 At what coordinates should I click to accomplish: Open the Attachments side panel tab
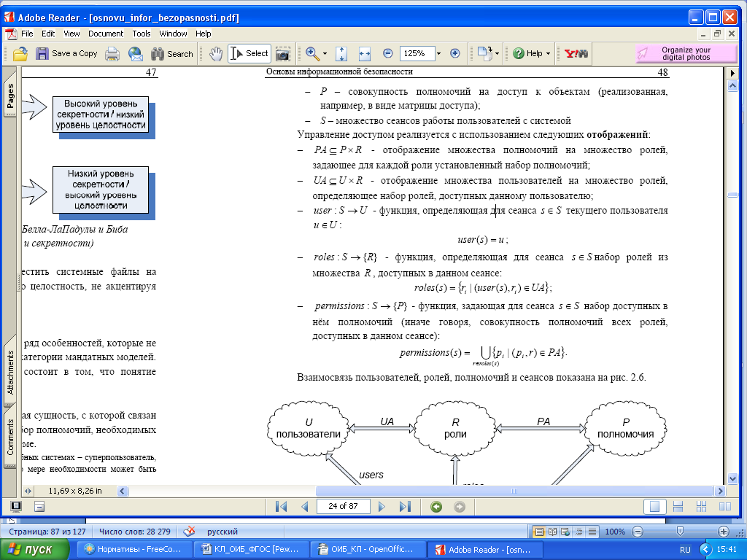[10, 373]
